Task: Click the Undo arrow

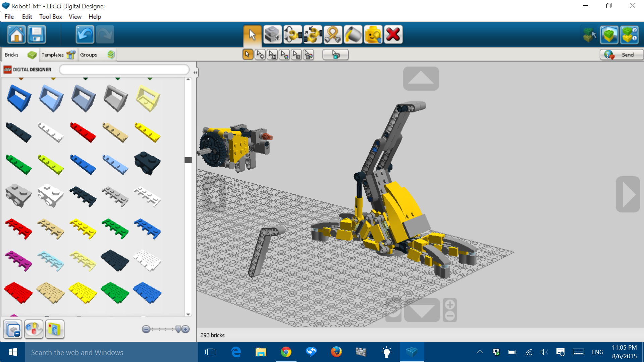Action: click(85, 35)
